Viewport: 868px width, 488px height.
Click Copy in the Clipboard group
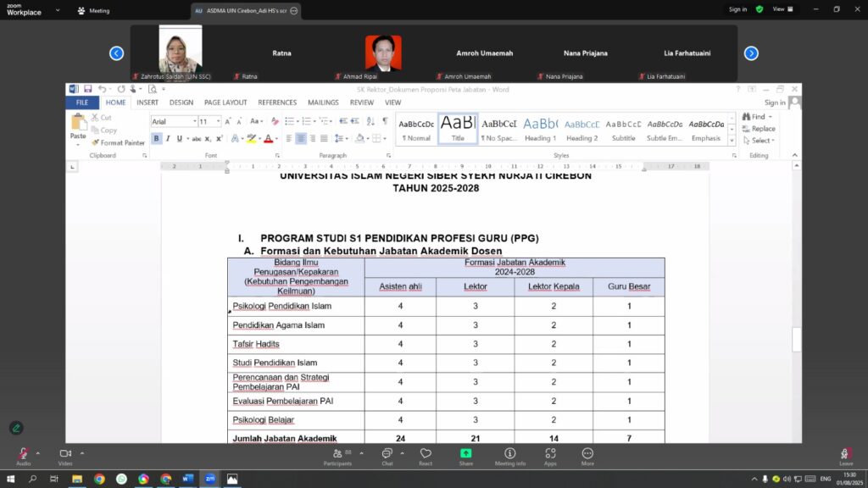click(x=104, y=130)
